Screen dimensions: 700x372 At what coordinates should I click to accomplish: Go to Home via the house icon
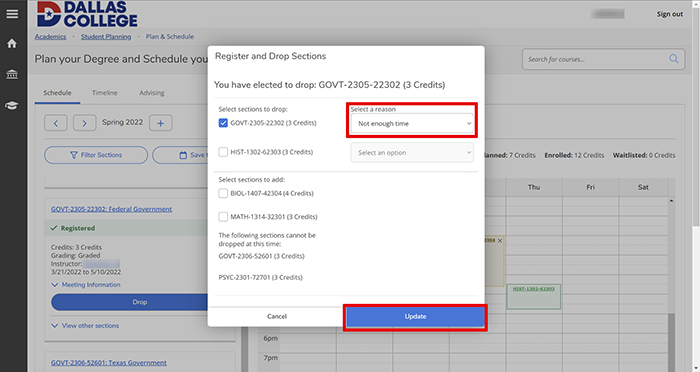(x=12, y=43)
